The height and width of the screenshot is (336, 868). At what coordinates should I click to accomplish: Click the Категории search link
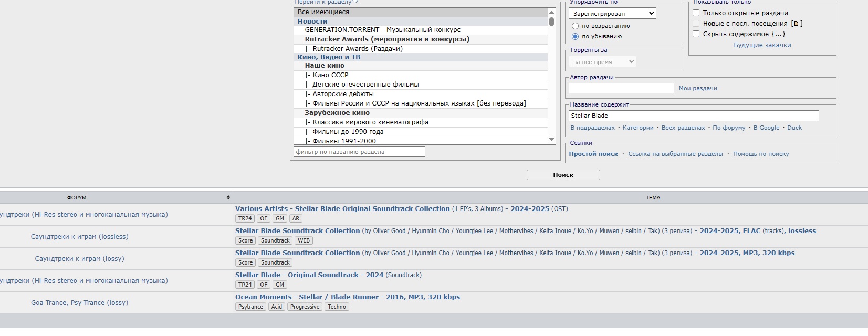638,128
